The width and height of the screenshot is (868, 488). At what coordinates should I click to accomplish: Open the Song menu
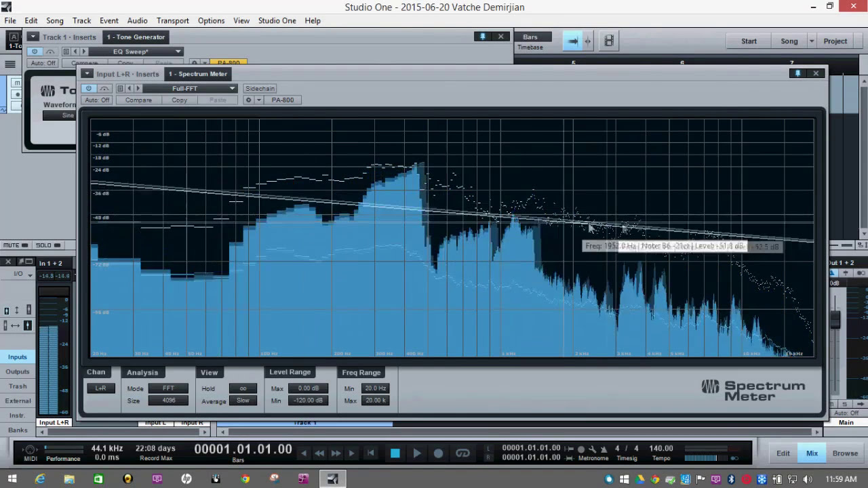pos(55,20)
